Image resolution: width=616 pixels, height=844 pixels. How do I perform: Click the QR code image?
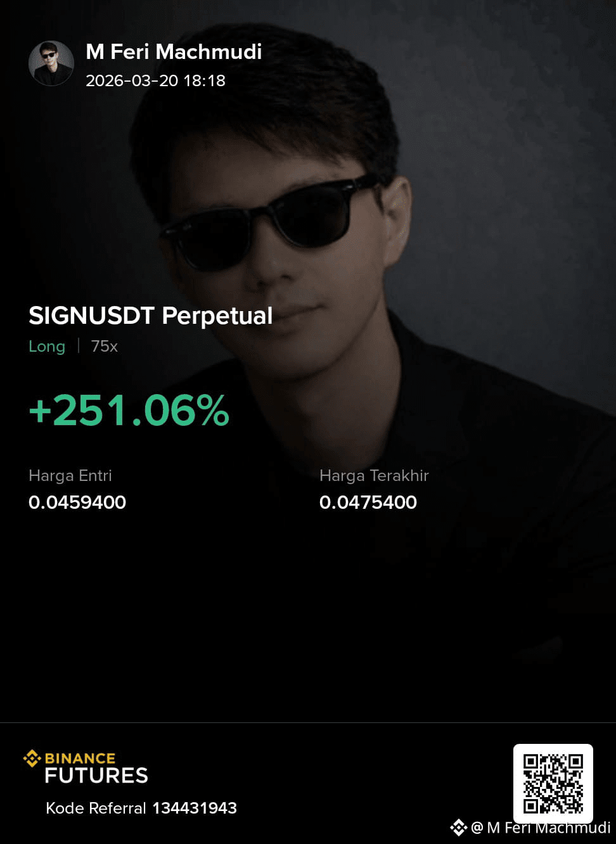(x=553, y=784)
